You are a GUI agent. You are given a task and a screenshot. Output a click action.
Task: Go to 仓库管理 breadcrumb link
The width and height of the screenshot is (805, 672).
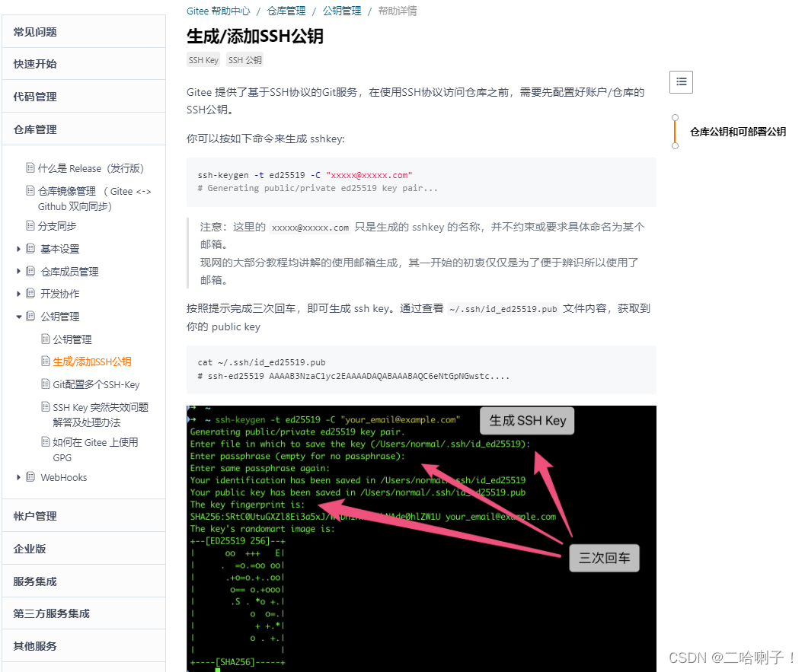(286, 11)
